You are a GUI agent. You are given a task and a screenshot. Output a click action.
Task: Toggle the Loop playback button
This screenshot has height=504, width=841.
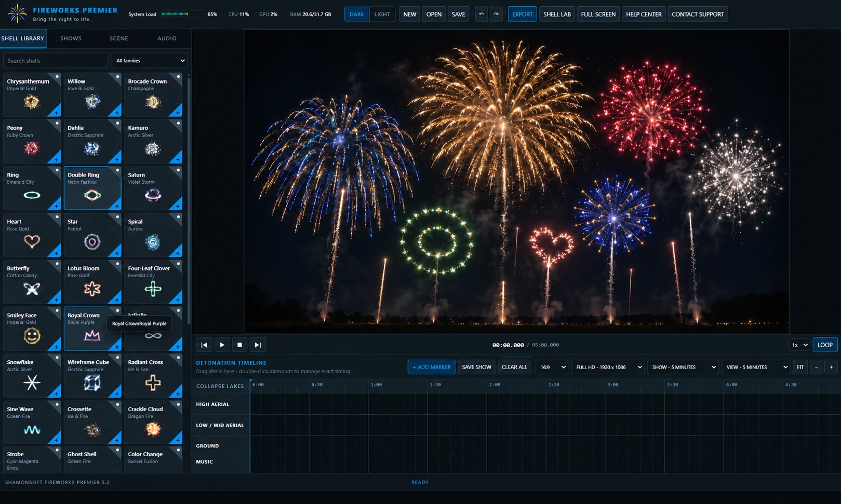pyautogui.click(x=825, y=345)
